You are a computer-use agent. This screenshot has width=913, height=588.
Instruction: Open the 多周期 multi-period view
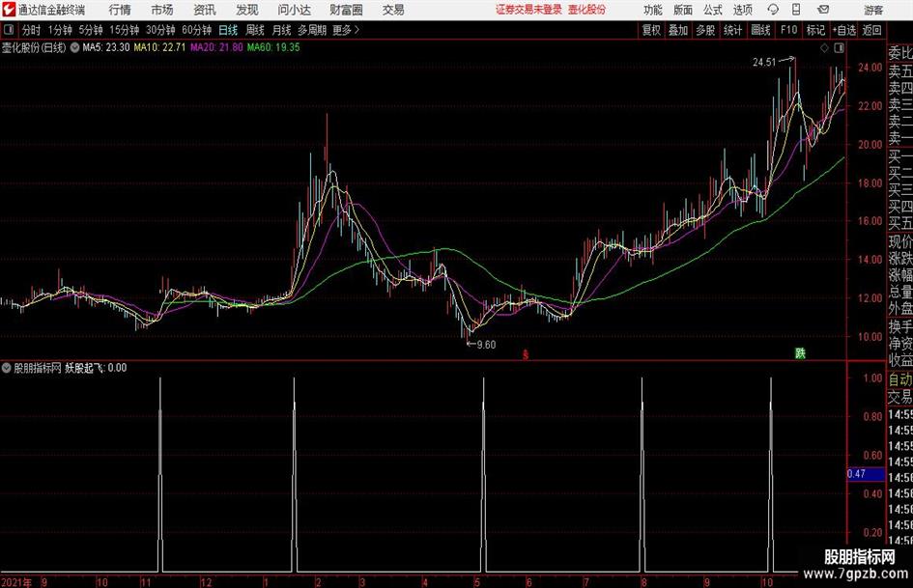pos(312,30)
